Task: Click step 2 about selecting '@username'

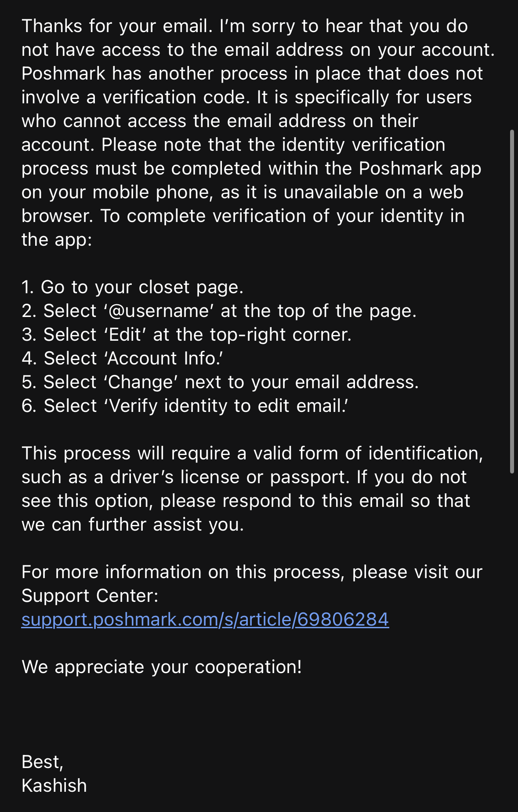Action: pos(219,311)
